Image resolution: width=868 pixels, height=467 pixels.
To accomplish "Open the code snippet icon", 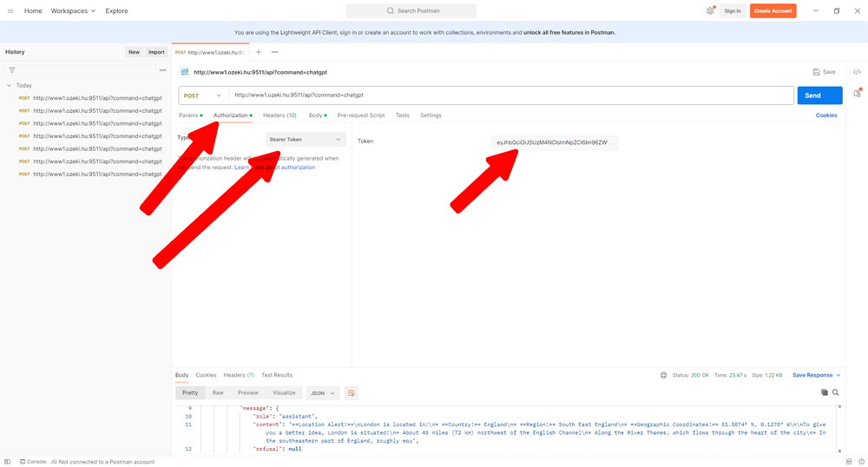I will [x=857, y=72].
